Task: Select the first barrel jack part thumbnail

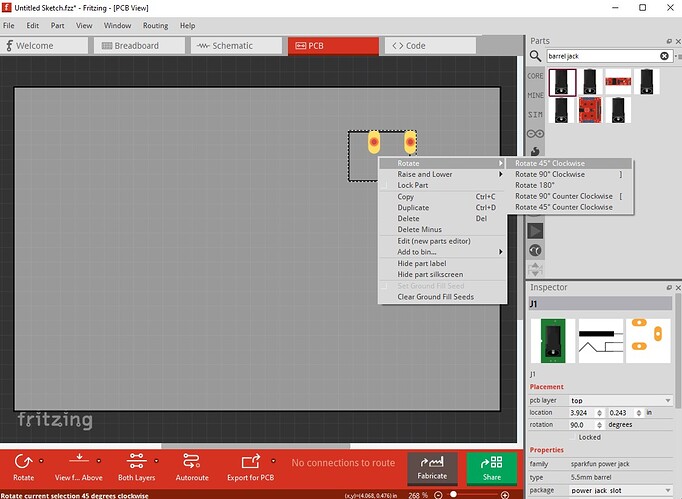Action: click(x=562, y=82)
